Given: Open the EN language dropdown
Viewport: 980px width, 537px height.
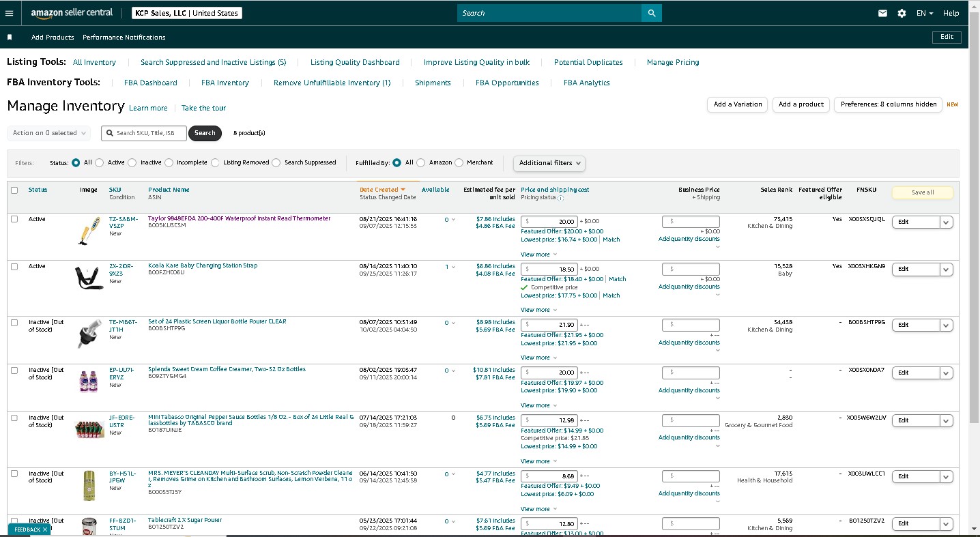Looking at the screenshot, I should tap(924, 13).
